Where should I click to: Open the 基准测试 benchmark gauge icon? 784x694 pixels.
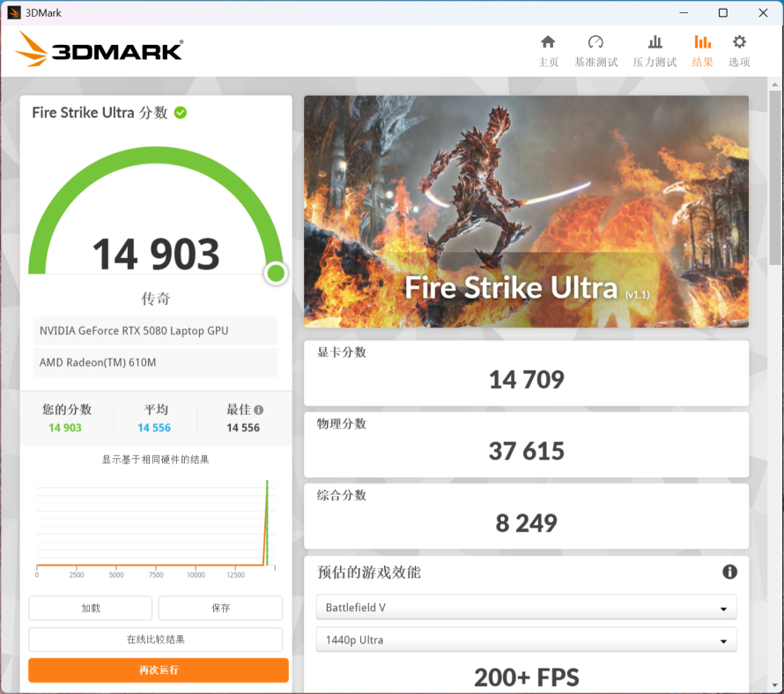coord(595,42)
